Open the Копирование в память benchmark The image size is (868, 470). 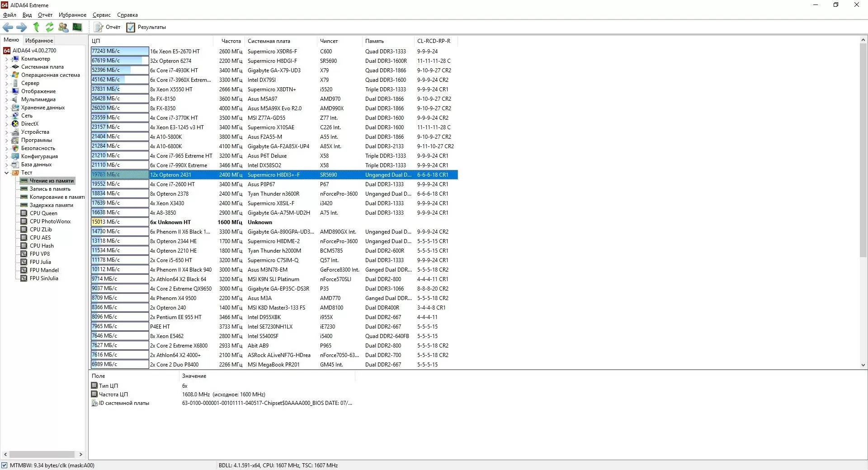point(57,197)
